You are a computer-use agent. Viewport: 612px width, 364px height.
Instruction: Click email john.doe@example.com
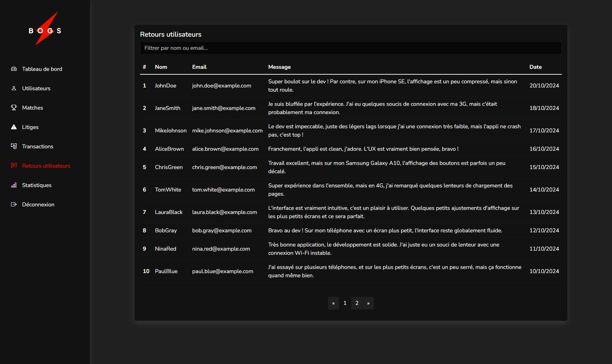coord(222,86)
